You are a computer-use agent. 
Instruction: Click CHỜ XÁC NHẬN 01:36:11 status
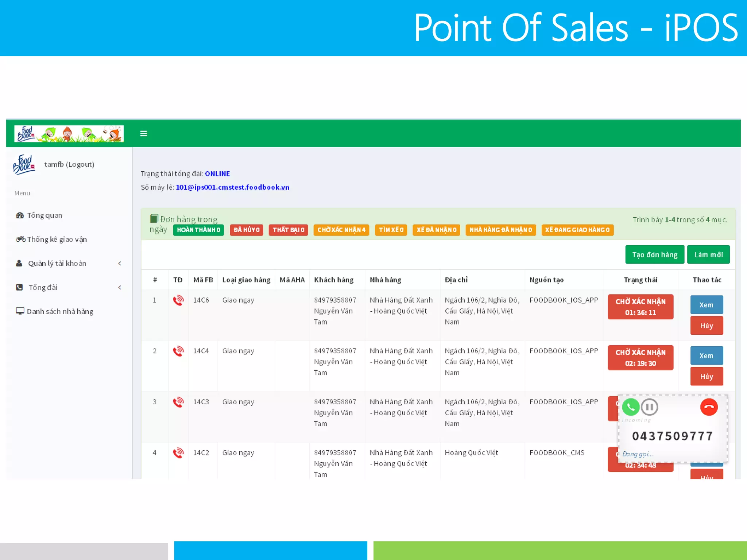(640, 307)
